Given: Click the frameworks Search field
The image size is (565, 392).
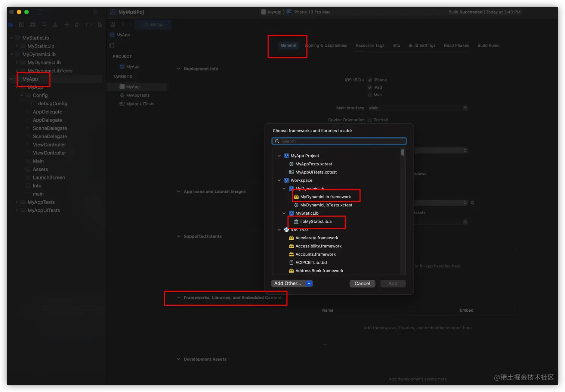Looking at the screenshot, I should click(x=339, y=141).
